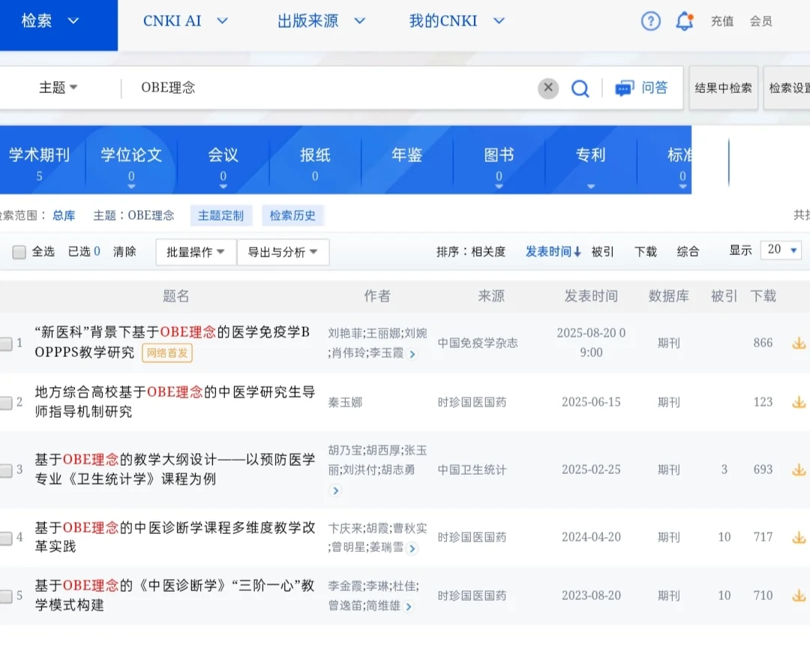The width and height of the screenshot is (810, 672).
Task: Open the 检索历史 link
Action: pyautogui.click(x=292, y=215)
